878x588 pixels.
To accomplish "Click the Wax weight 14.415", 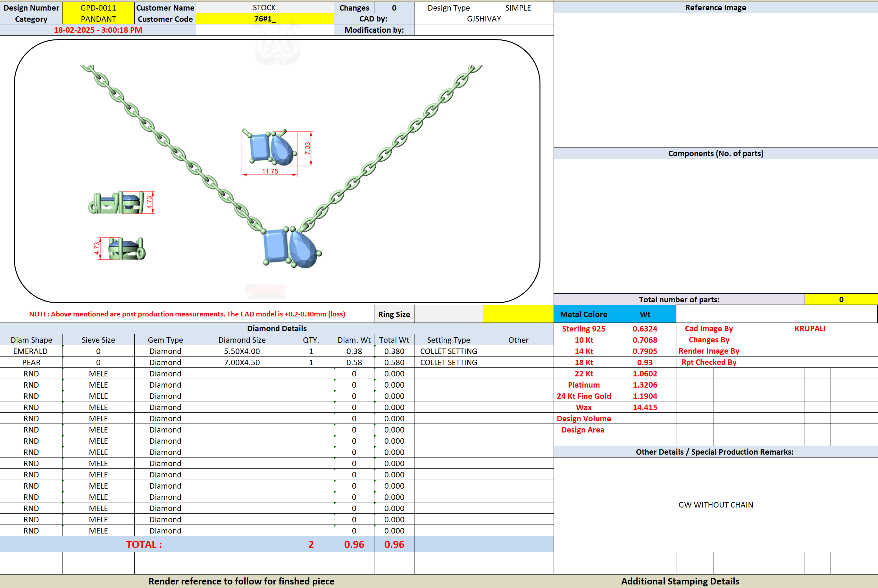I will click(645, 407).
